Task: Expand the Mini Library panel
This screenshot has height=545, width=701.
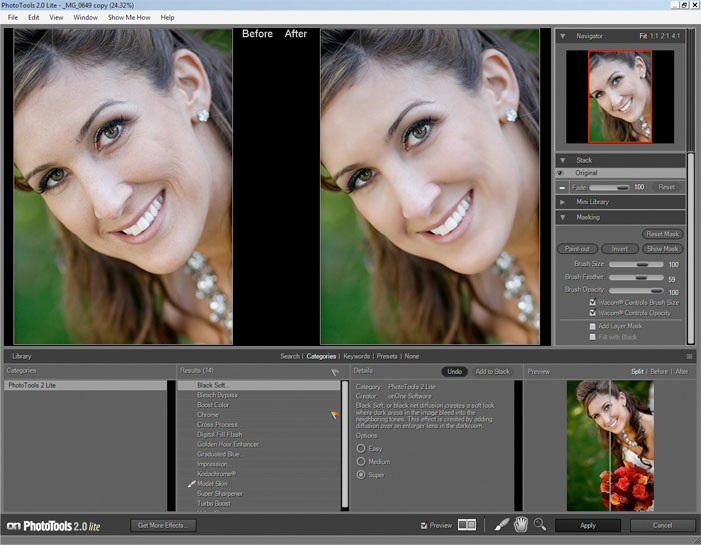Action: click(x=563, y=202)
